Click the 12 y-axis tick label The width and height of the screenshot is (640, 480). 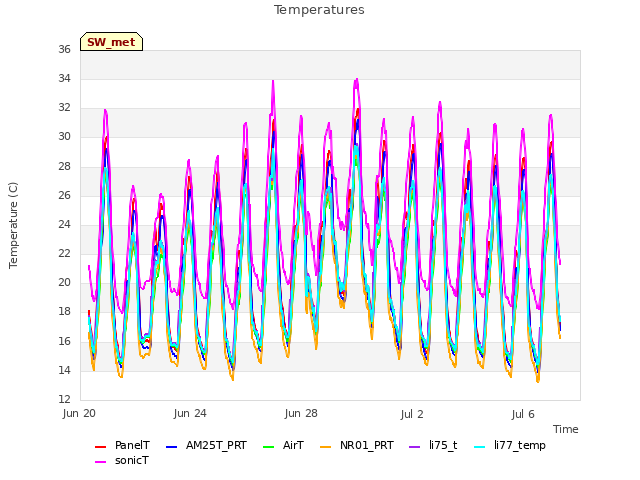click(x=64, y=399)
